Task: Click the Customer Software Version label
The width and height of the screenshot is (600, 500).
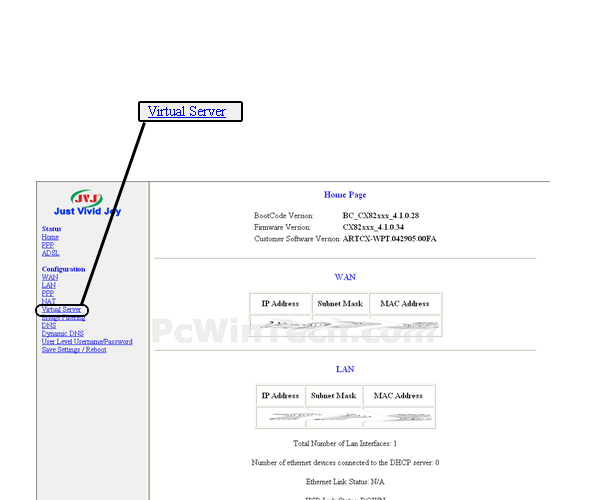Action: point(297,239)
